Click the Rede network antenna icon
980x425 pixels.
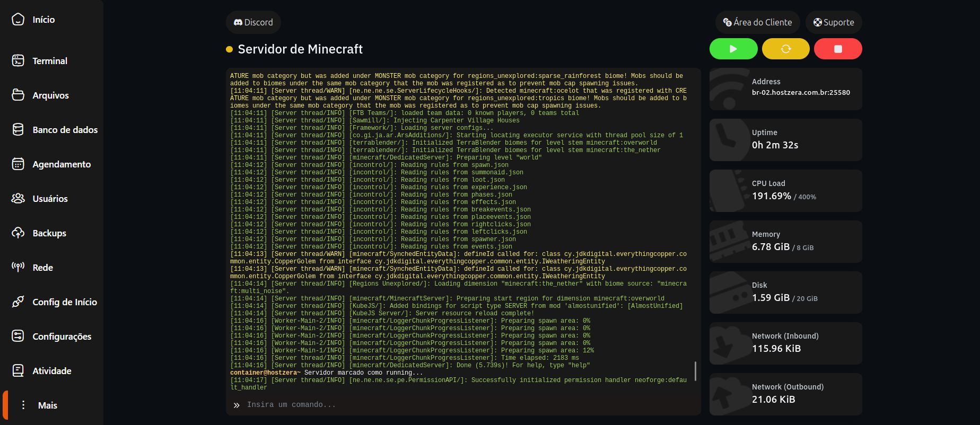click(x=18, y=267)
